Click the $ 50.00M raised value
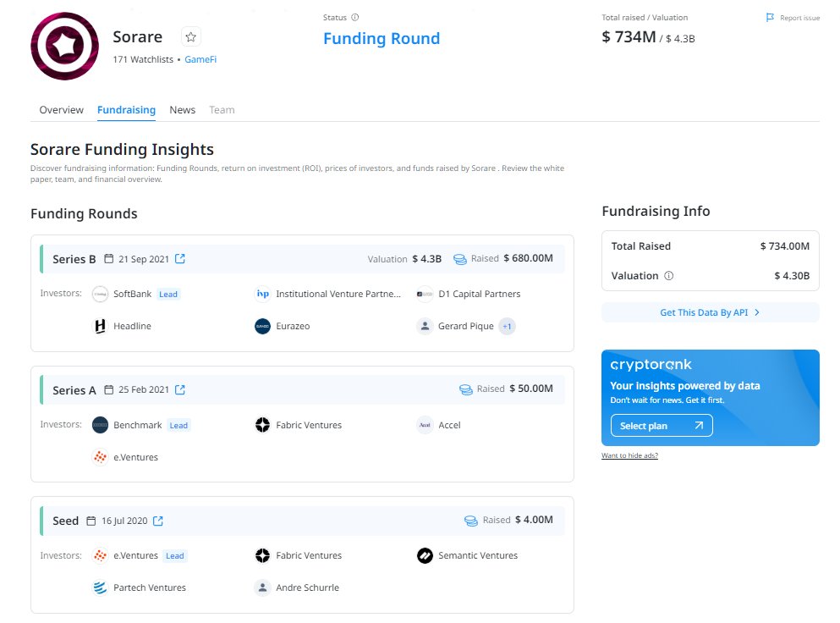 click(531, 389)
